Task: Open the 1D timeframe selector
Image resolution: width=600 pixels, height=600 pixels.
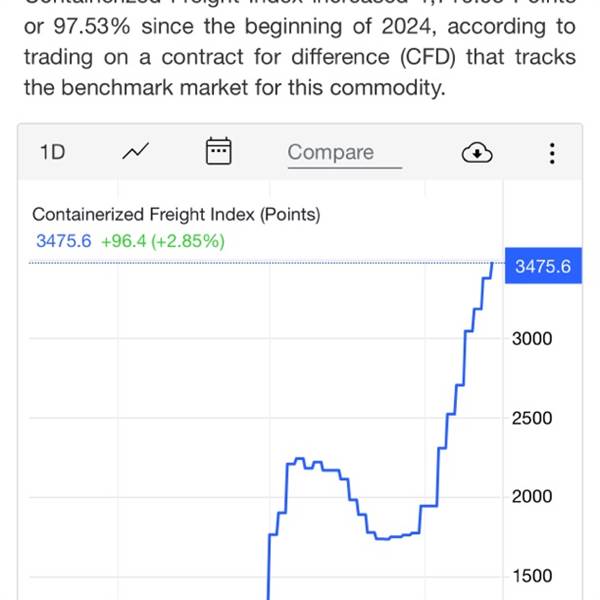Action: tap(52, 152)
